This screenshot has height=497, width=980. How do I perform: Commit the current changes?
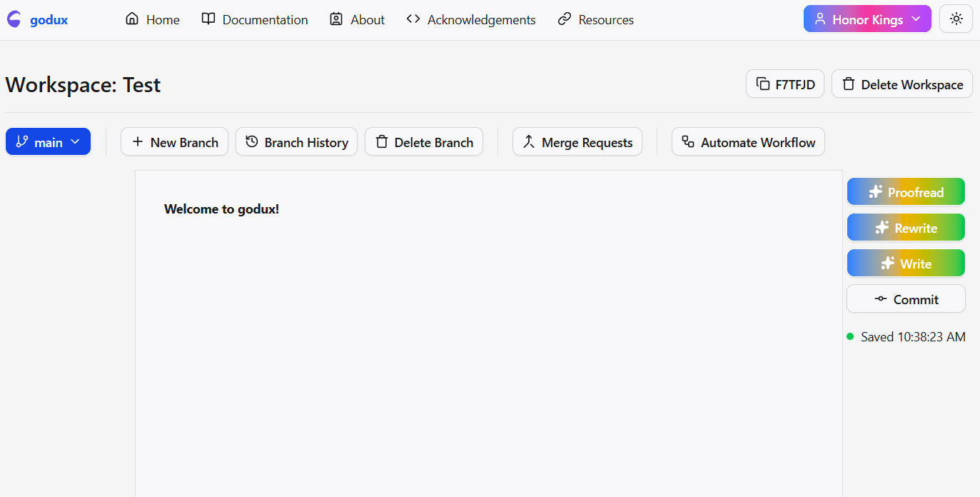coord(906,299)
